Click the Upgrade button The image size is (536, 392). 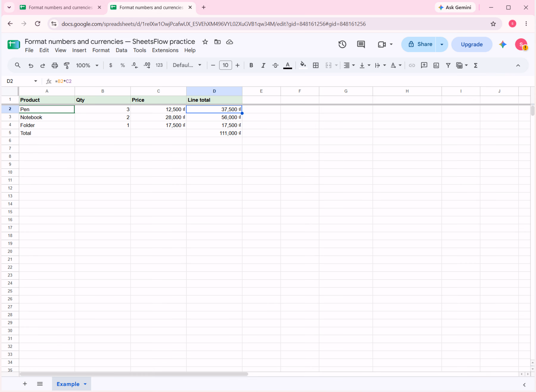click(472, 44)
